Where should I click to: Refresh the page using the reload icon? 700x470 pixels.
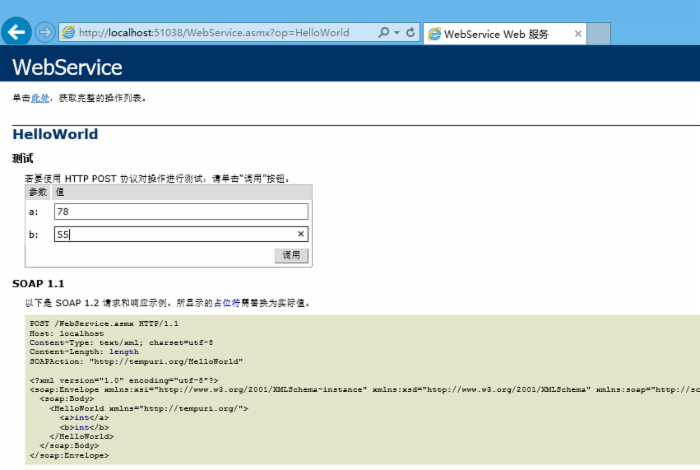point(410,33)
